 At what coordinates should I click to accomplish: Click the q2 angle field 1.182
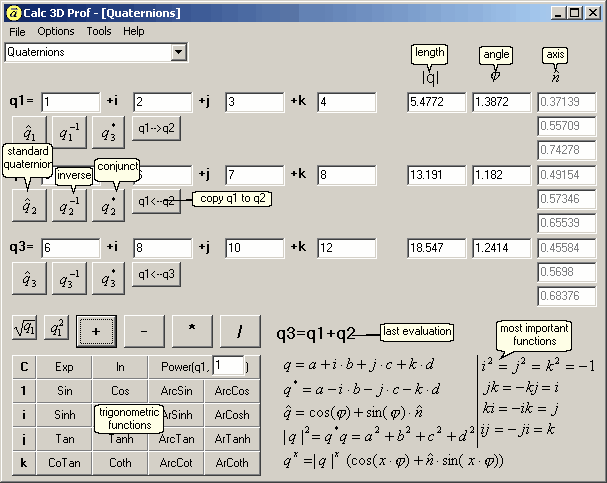point(501,175)
